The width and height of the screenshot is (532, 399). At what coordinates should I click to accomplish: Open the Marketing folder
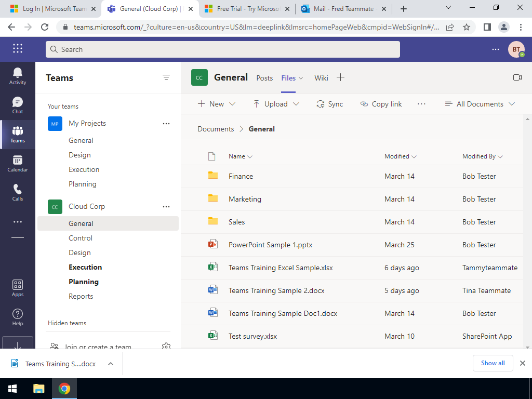click(x=245, y=199)
